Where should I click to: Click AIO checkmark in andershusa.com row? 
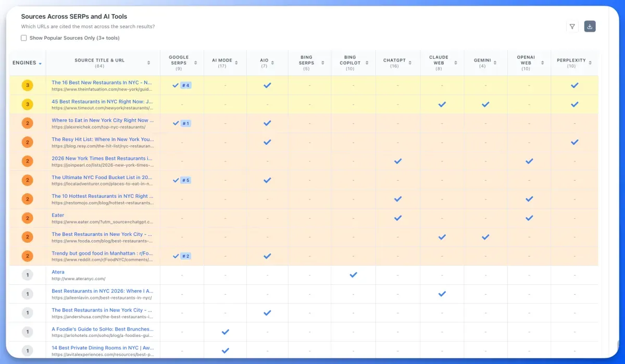[x=267, y=313]
